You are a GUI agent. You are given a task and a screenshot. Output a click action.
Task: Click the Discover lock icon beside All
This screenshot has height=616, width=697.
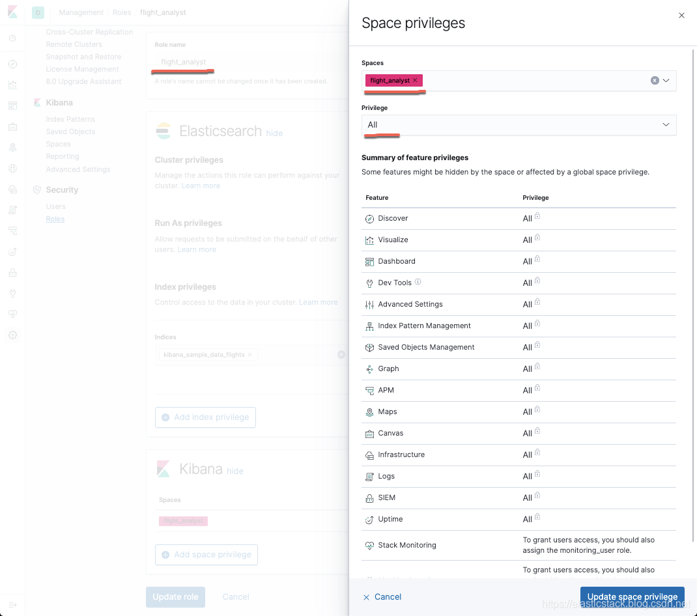point(537,216)
